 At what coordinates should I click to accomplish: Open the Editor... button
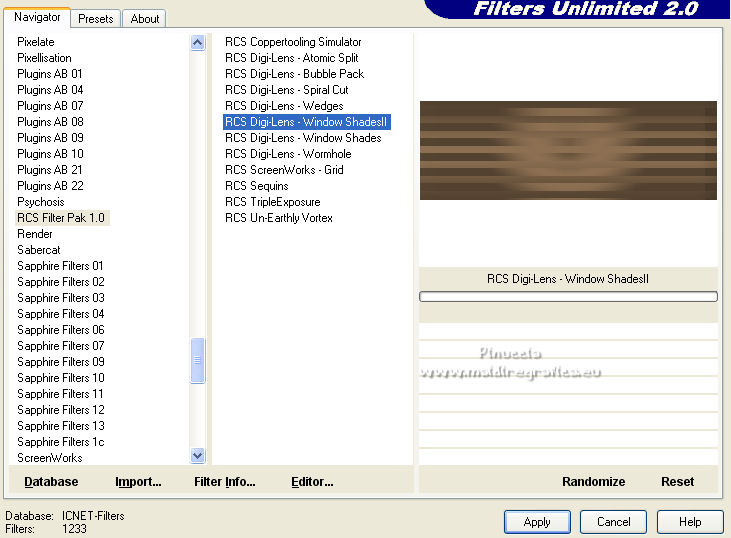pos(312,482)
